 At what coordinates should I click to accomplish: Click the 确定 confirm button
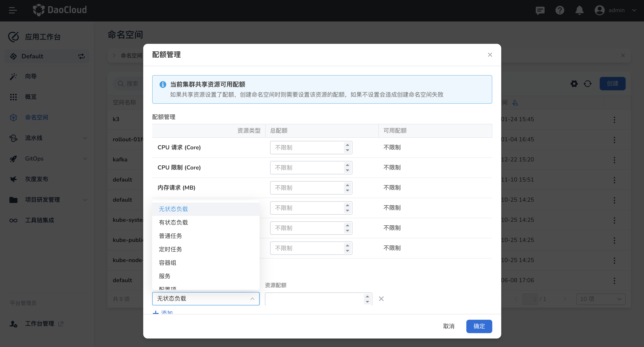[479, 326]
